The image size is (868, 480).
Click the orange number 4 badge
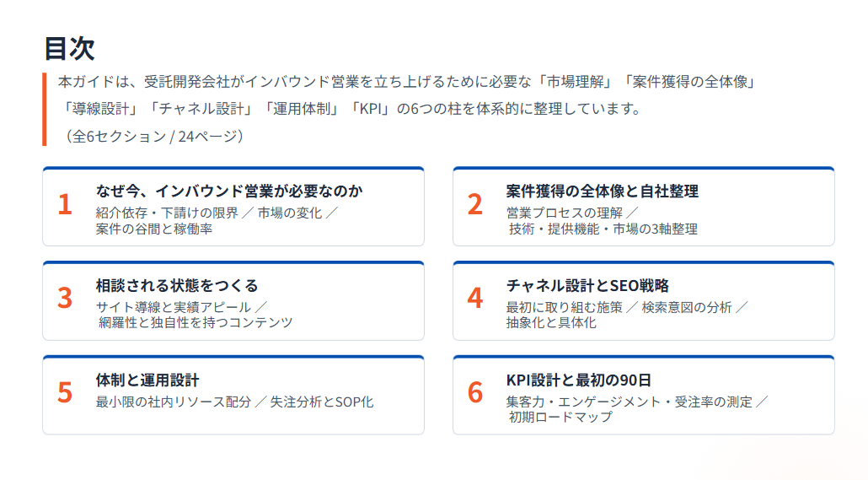(x=475, y=299)
